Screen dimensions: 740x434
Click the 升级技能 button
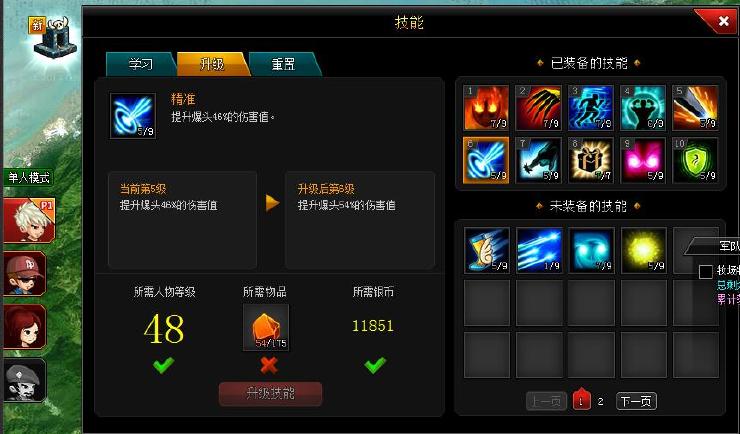click(270, 393)
